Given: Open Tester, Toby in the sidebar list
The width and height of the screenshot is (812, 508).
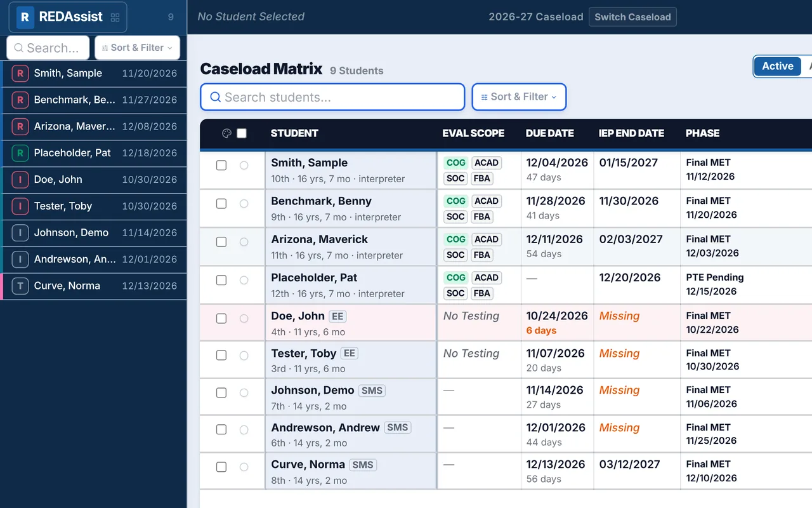Looking at the screenshot, I should point(95,206).
